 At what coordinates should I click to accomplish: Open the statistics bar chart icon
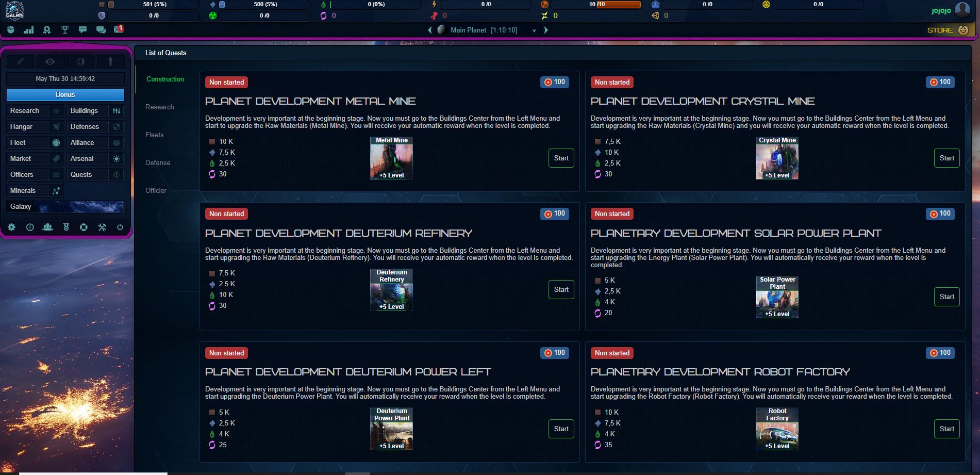pyautogui.click(x=28, y=30)
